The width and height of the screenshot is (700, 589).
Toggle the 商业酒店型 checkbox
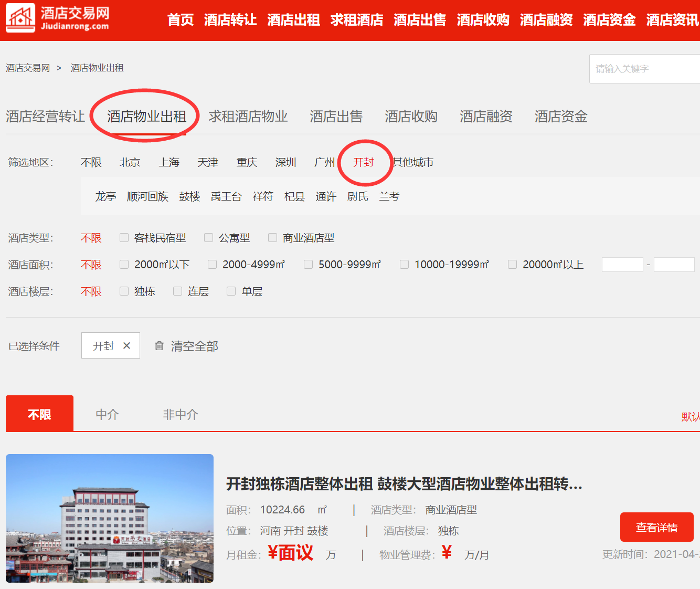click(x=273, y=238)
